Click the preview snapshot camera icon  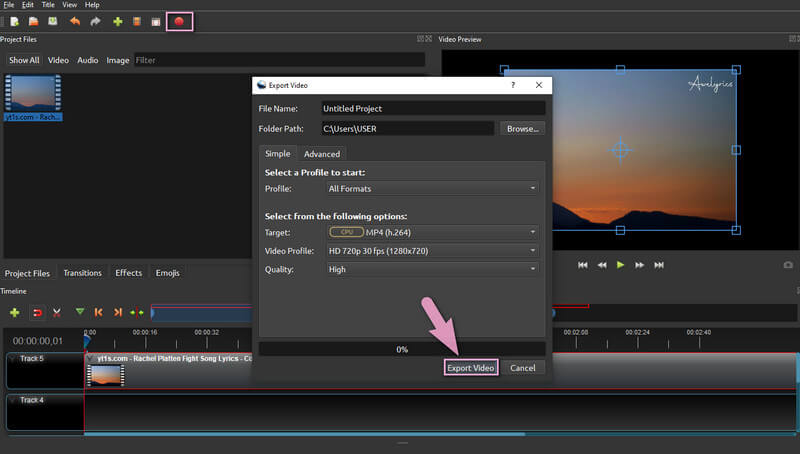(788, 265)
